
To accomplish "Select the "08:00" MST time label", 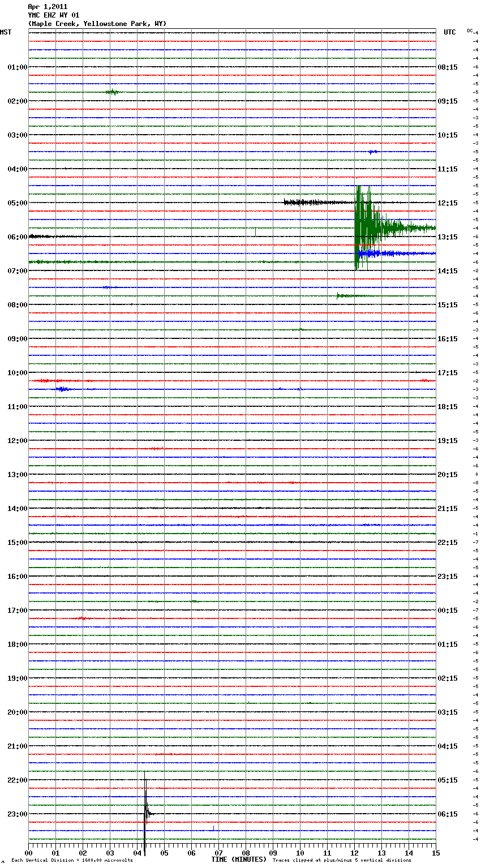I will tap(18, 305).
